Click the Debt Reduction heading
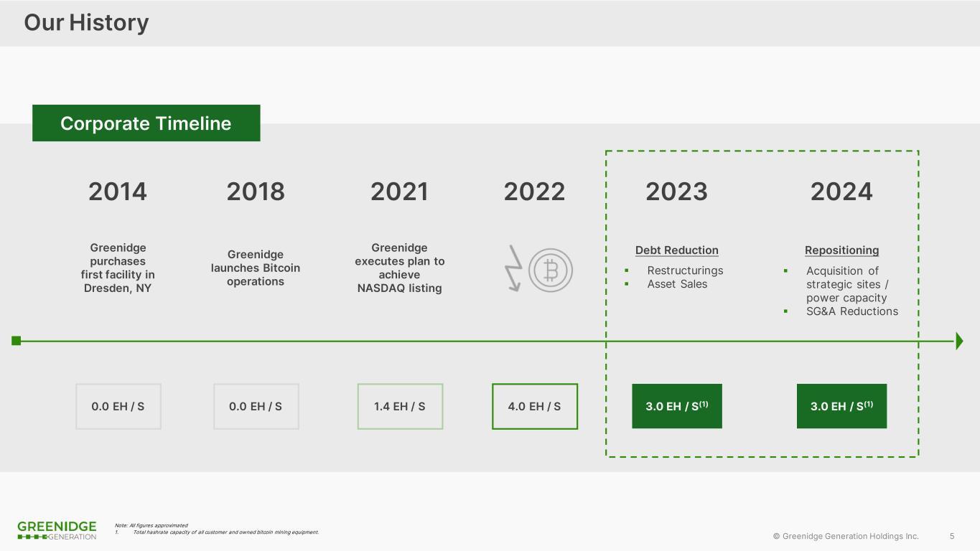The height and width of the screenshot is (551, 980). pyautogui.click(x=677, y=250)
